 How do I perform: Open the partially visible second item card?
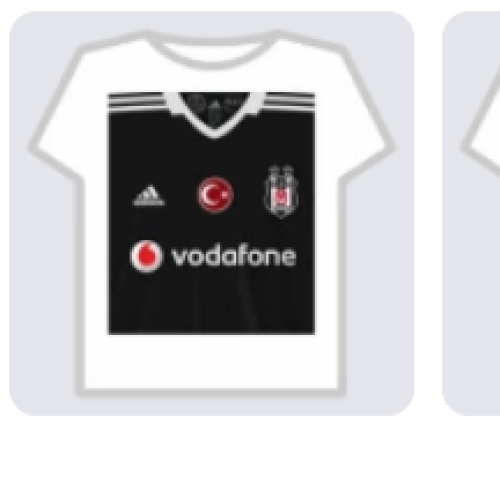click(x=471, y=213)
